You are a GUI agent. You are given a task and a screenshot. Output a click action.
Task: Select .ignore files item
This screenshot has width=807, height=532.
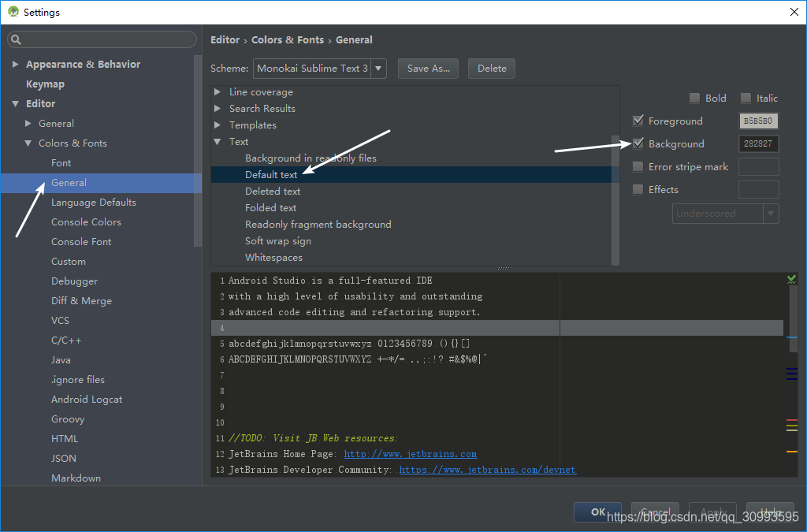[x=78, y=380]
